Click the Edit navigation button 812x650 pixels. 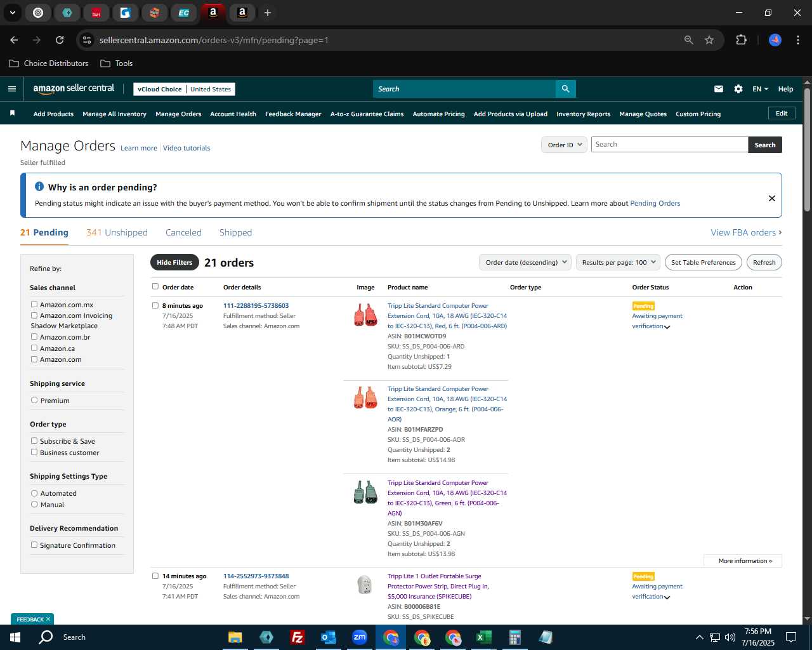pyautogui.click(x=782, y=113)
